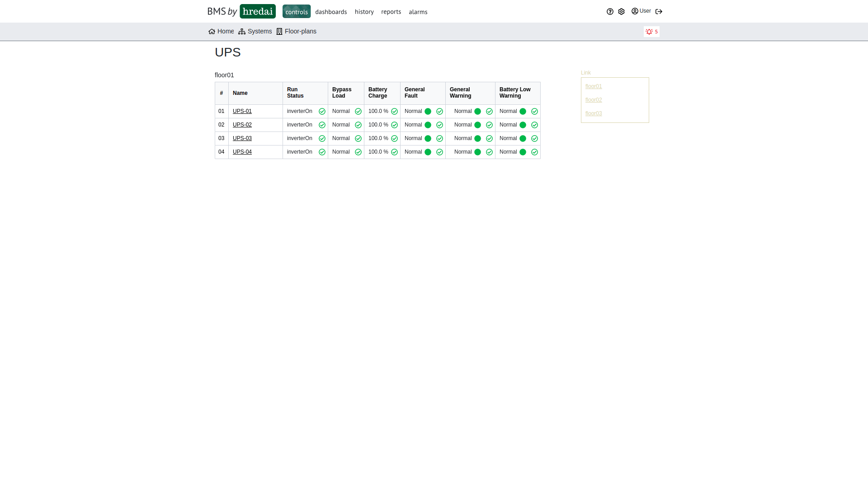Click UPS-02 Run Status check icon
This screenshot has width=868, height=488.
322,125
